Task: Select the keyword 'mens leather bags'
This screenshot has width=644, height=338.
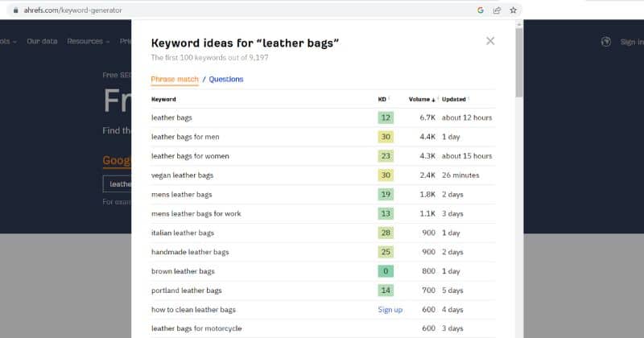Action: (x=182, y=195)
